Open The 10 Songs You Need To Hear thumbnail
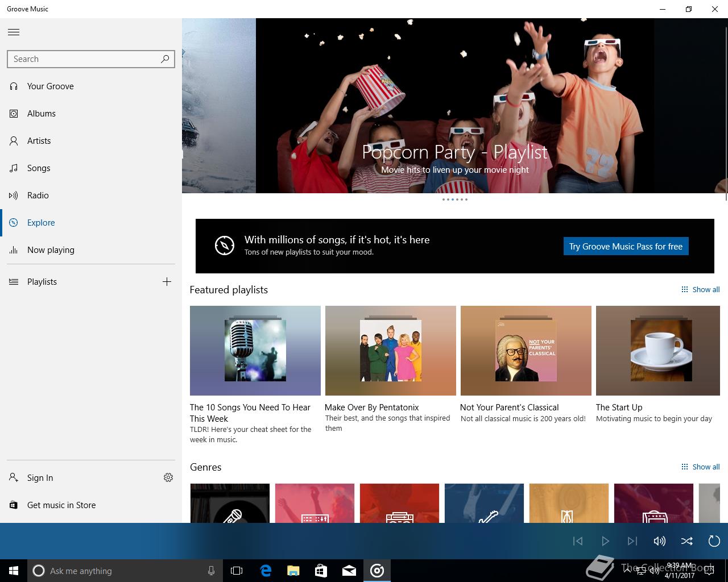The height and width of the screenshot is (582, 728). click(255, 351)
